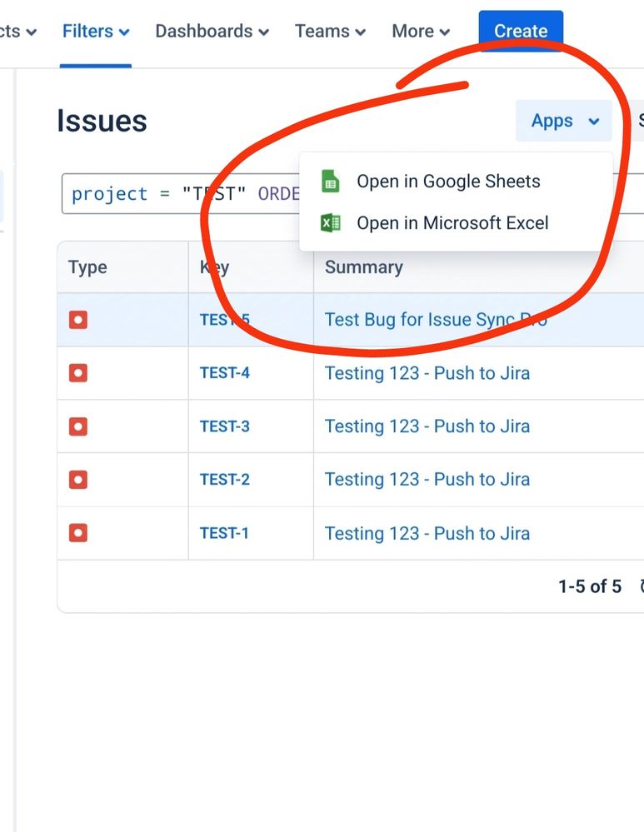Viewport: 644px width, 832px height.
Task: Open the Apps dropdown button
Action: (x=564, y=121)
